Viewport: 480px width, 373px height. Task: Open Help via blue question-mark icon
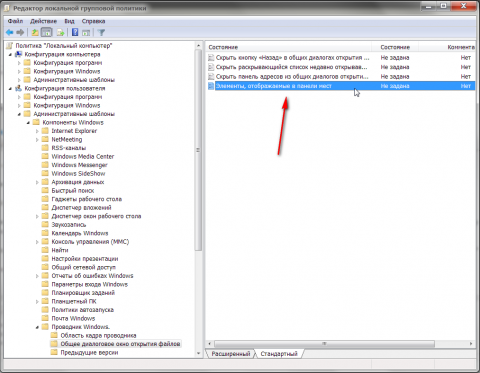point(75,32)
